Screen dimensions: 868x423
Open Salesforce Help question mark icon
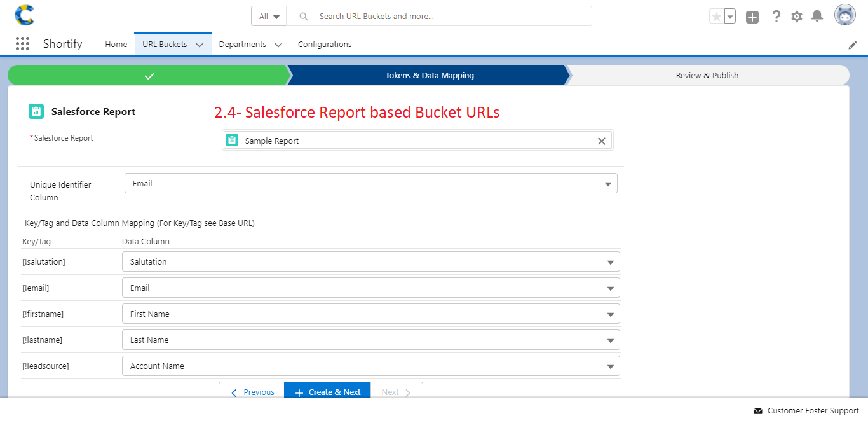point(776,16)
